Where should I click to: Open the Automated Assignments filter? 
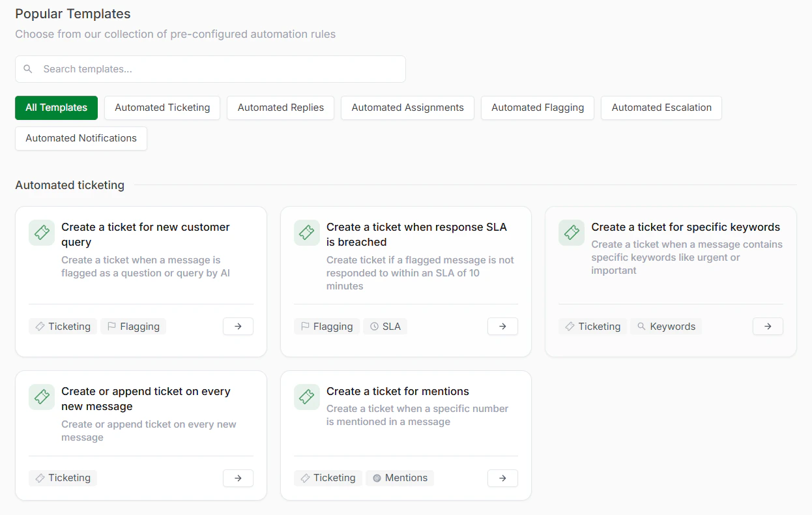(x=407, y=108)
